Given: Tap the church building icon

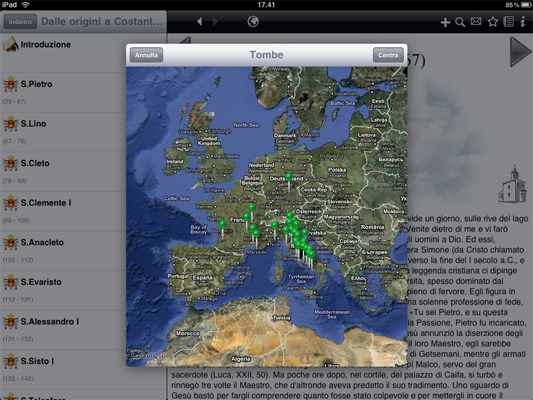Looking at the screenshot, I should click(513, 184).
